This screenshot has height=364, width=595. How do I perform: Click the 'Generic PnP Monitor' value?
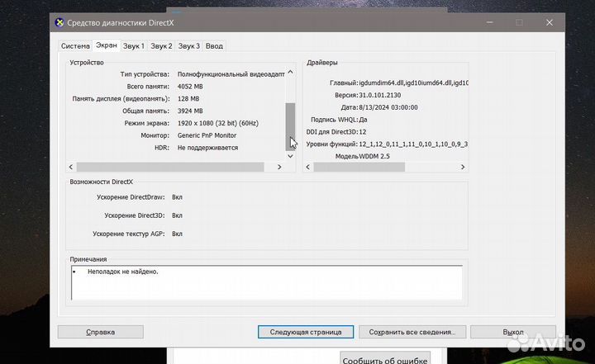coord(207,135)
